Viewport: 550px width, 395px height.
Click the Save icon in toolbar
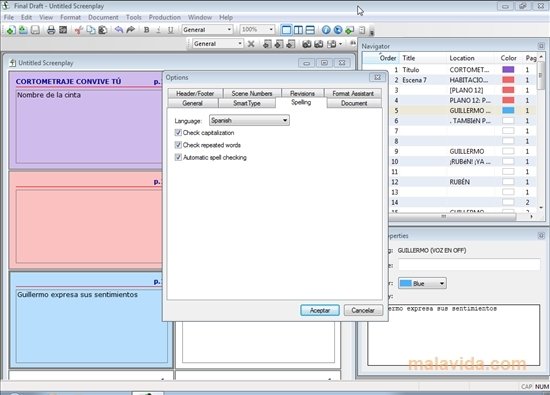[35, 30]
